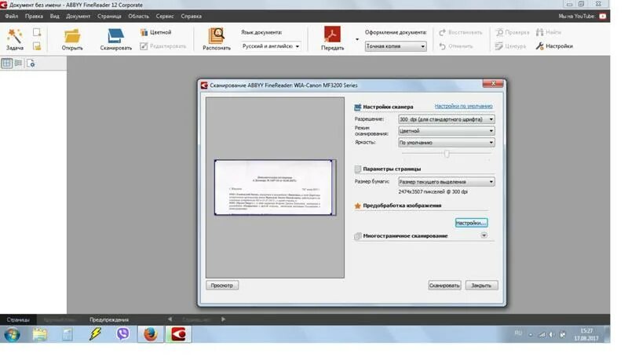Click Мы на YouTube link
This screenshot has width=628, height=364.
click(576, 16)
